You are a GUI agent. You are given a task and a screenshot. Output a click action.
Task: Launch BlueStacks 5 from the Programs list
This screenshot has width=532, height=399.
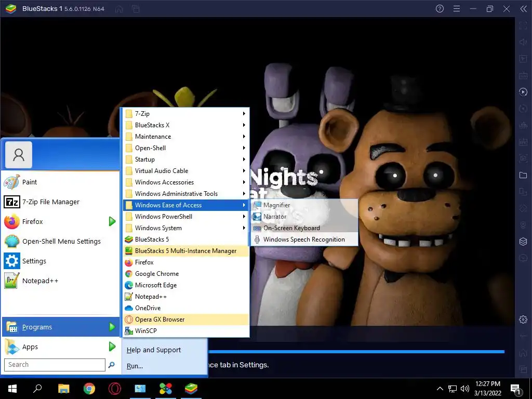[x=186, y=240]
